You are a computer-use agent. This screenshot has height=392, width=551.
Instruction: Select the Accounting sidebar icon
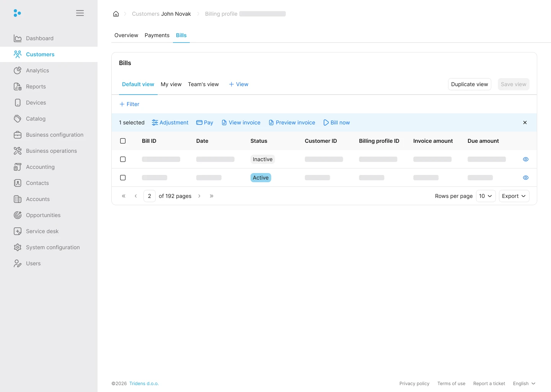(x=18, y=167)
